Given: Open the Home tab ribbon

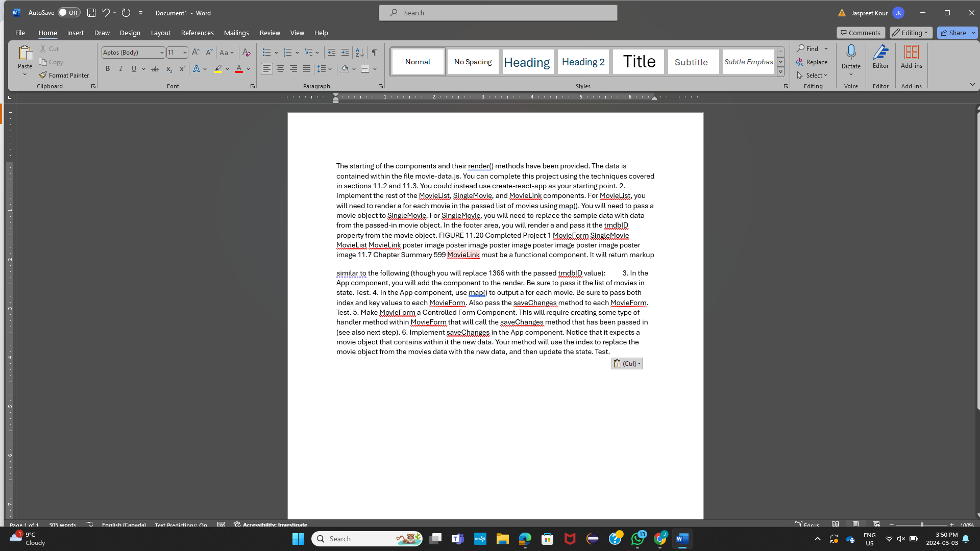Looking at the screenshot, I should pos(48,32).
